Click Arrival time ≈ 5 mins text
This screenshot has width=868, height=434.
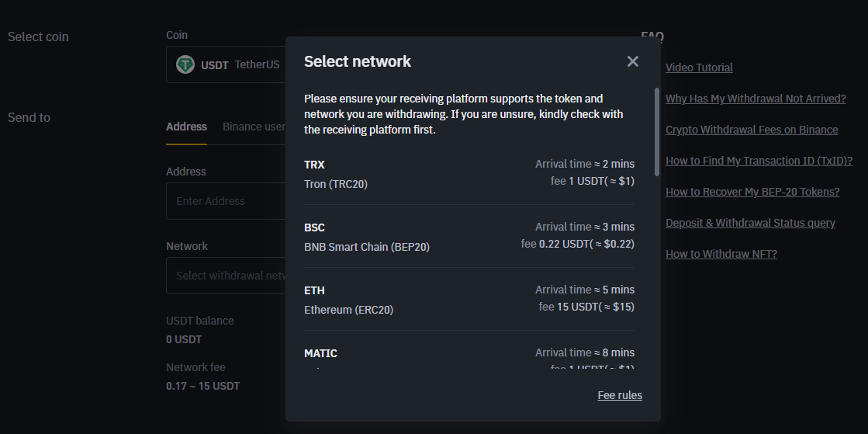(x=585, y=290)
